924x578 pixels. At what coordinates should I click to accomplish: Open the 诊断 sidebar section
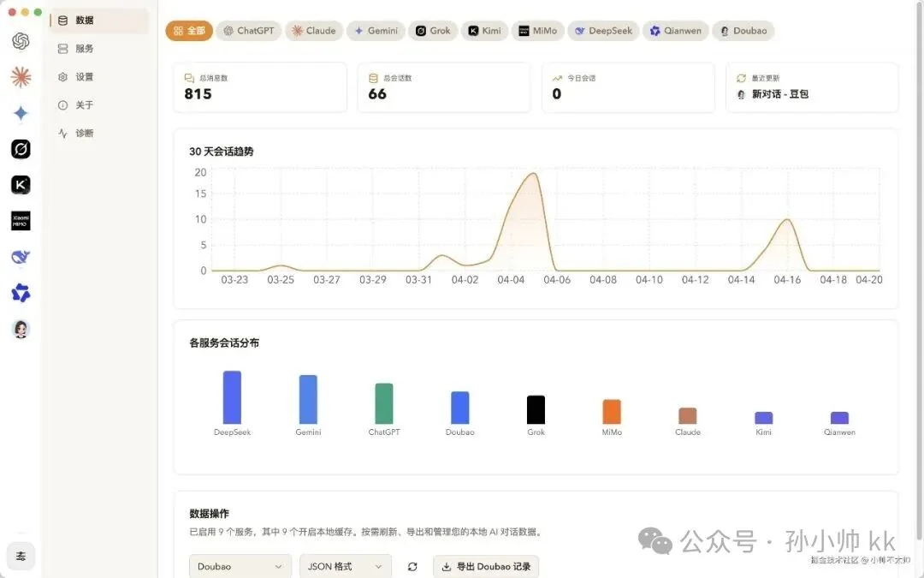click(x=99, y=134)
